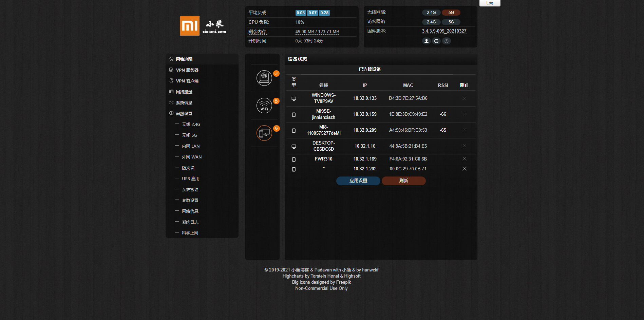This screenshot has width=644, height=320.
Task: Open the Log tab at the top
Action: click(490, 3)
